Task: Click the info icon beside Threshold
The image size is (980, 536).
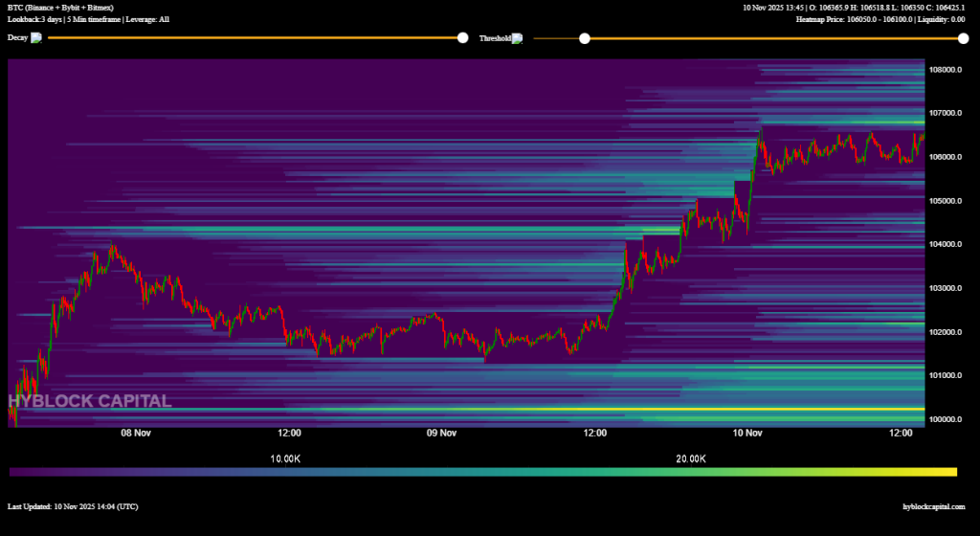Action: (517, 38)
